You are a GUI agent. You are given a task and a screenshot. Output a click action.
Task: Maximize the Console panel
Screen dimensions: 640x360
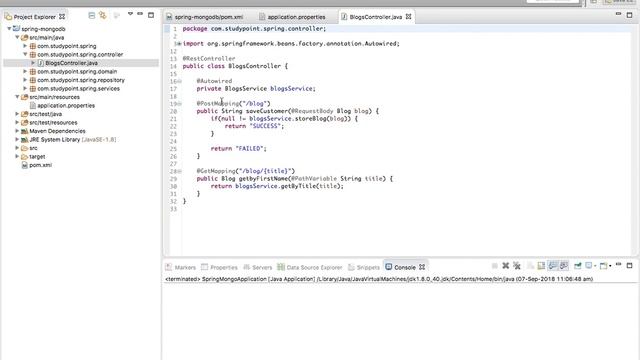[x=629, y=265]
